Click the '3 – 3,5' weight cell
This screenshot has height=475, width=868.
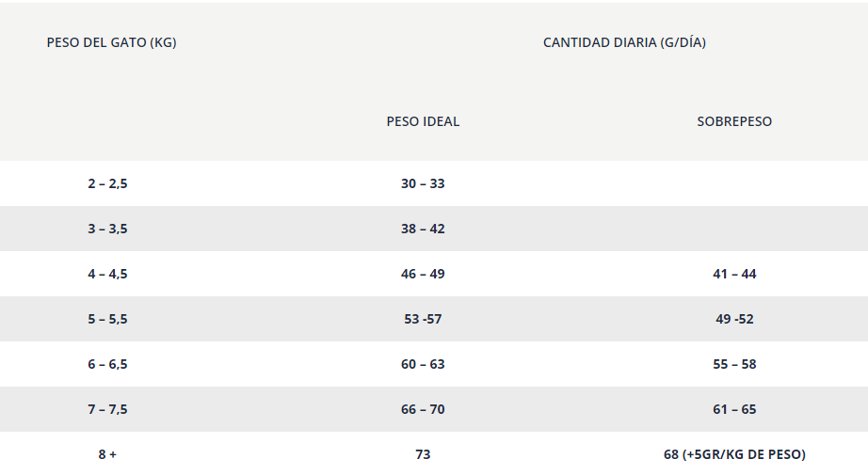107,229
